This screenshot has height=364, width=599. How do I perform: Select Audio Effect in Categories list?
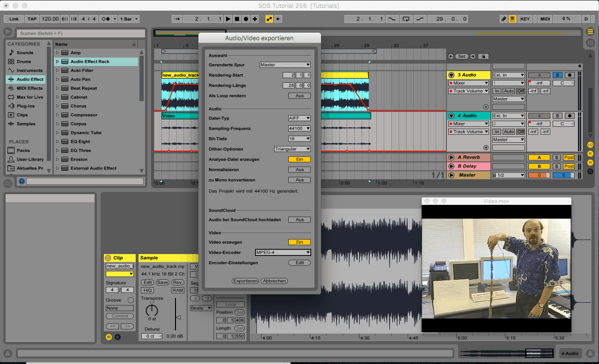tap(30, 80)
